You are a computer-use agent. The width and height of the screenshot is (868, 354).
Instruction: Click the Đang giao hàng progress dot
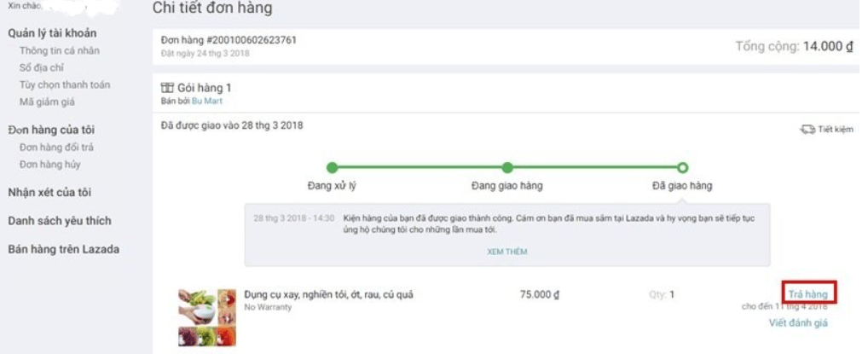point(507,167)
